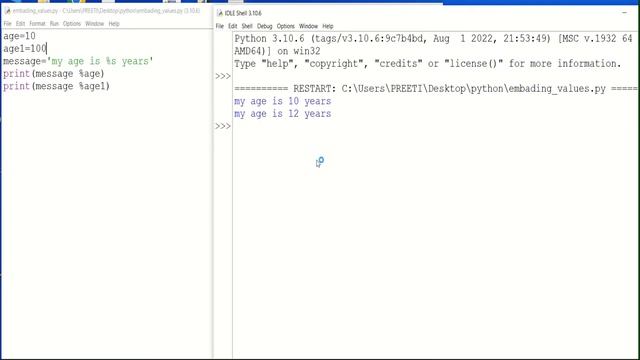640x360 pixels.
Task: Open Window menu in editor window
Action: [95, 24]
